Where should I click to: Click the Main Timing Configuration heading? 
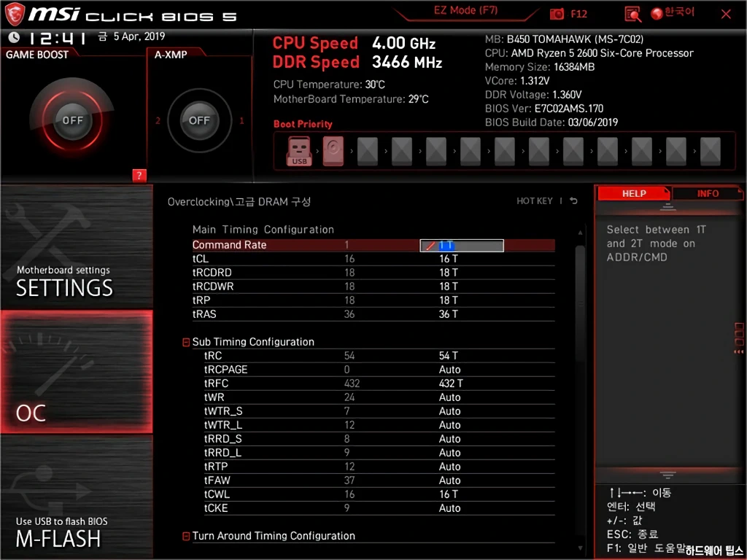263,230
